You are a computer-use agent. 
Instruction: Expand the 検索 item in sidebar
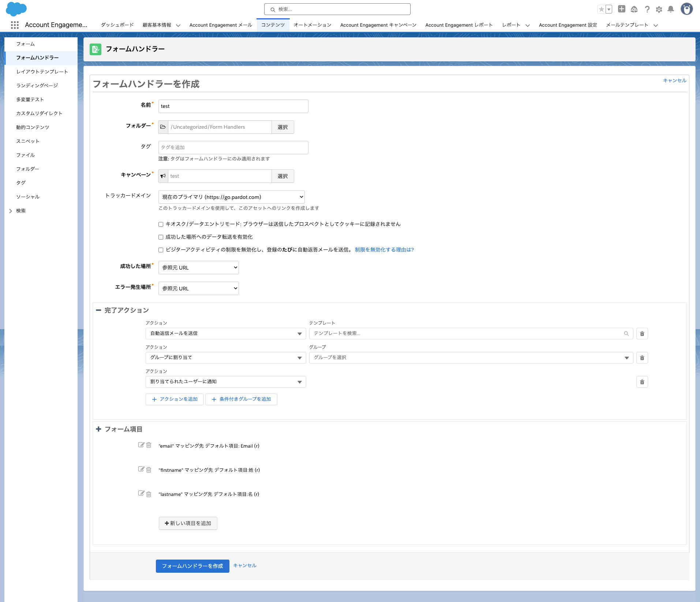(11, 211)
